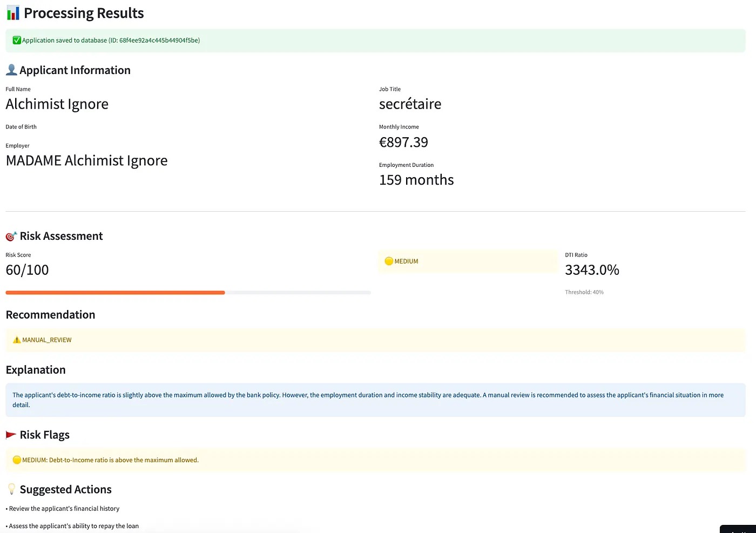Click the application saved to database message
Viewport: 756px width, 533px height.
[x=111, y=41]
